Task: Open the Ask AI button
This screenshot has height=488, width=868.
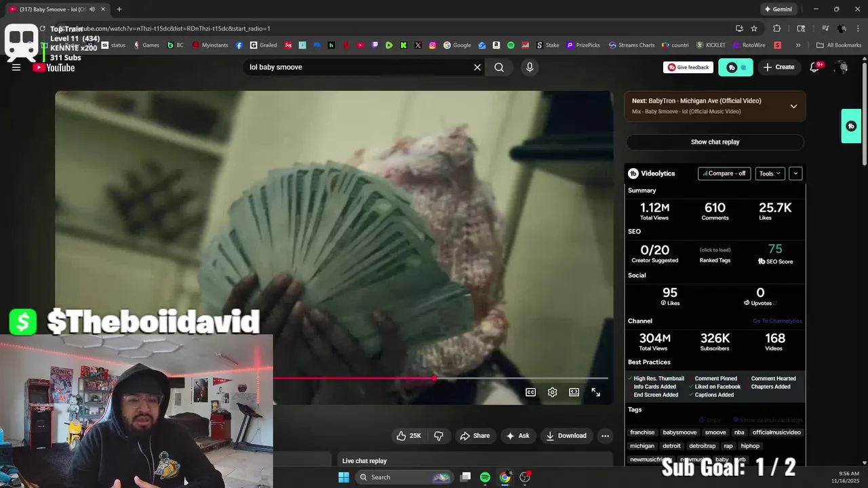Action: tap(517, 436)
